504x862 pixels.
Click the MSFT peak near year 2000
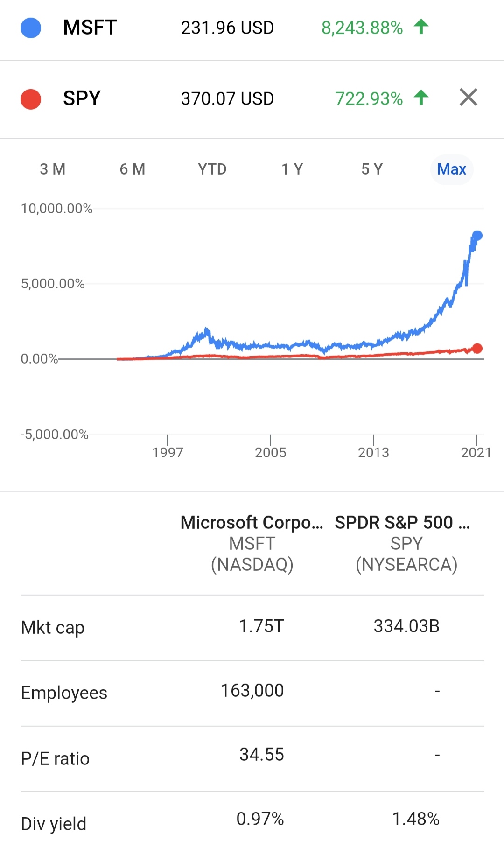pyautogui.click(x=206, y=329)
